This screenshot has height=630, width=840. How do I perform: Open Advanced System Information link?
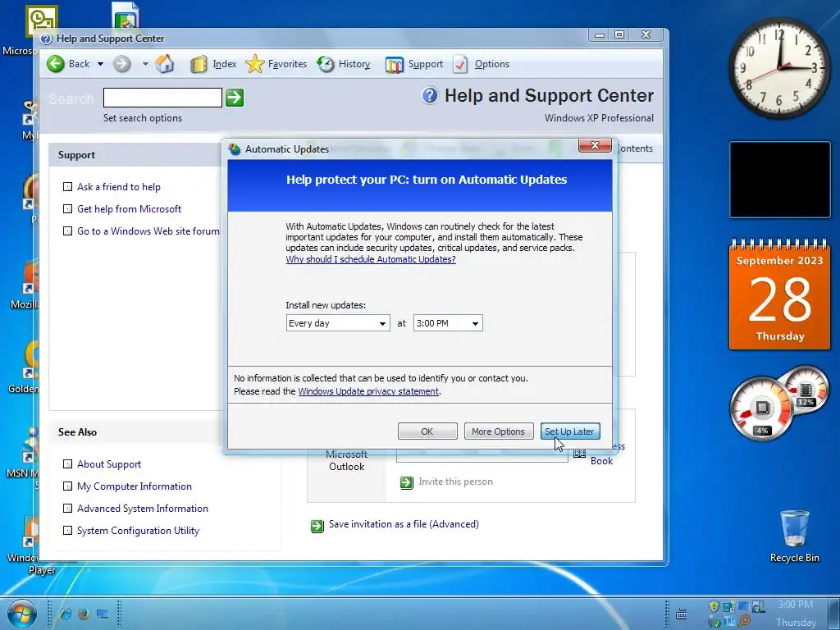click(143, 509)
